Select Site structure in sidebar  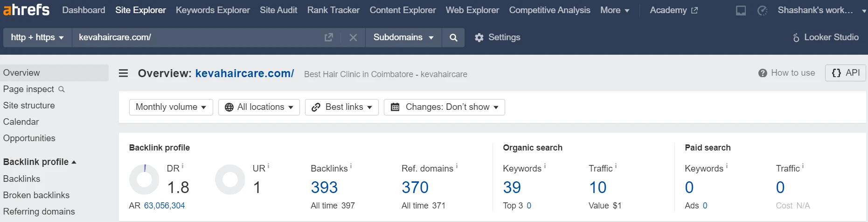(29, 106)
